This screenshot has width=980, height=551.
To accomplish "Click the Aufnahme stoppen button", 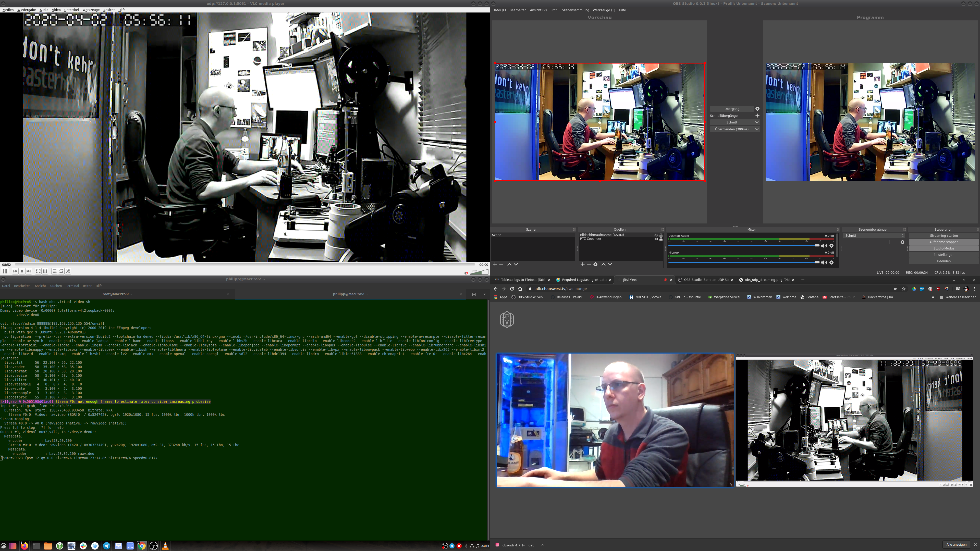I will click(x=944, y=242).
